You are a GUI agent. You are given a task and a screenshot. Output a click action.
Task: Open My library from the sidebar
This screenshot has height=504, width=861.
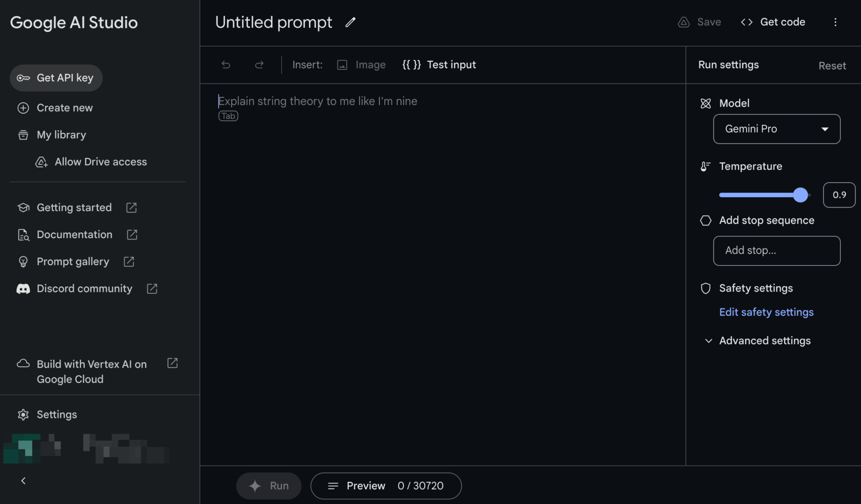[x=61, y=135]
